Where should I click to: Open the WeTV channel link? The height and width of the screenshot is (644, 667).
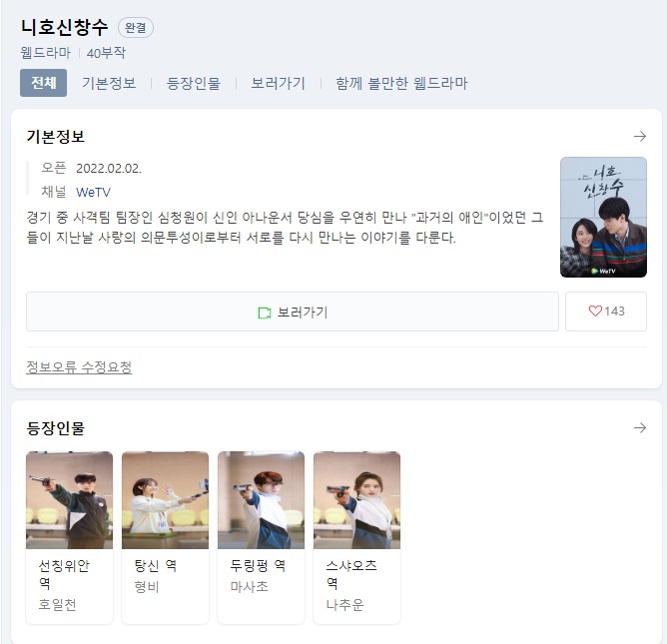93,193
